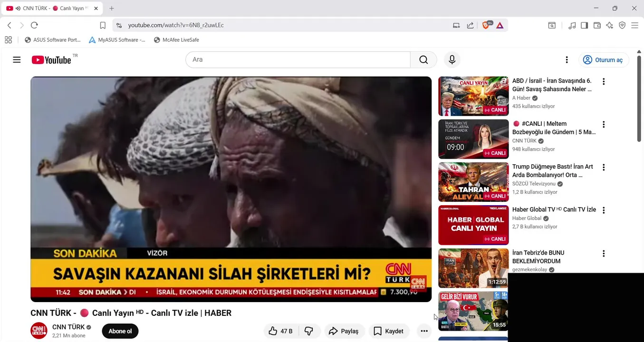Open more actions ellipsis under video
Viewport: 644px width, 342px height.
click(x=424, y=331)
